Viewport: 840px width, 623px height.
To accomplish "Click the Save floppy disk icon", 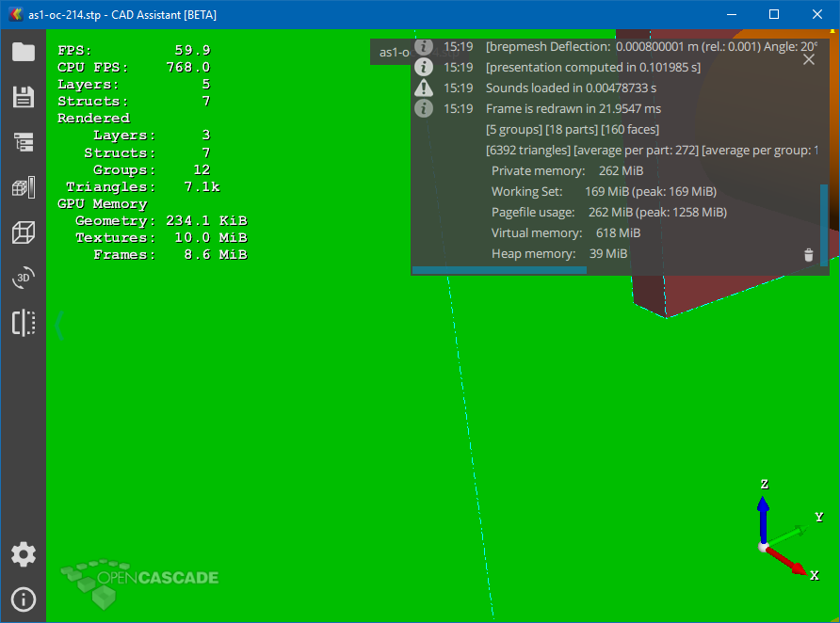I will pyautogui.click(x=23, y=97).
